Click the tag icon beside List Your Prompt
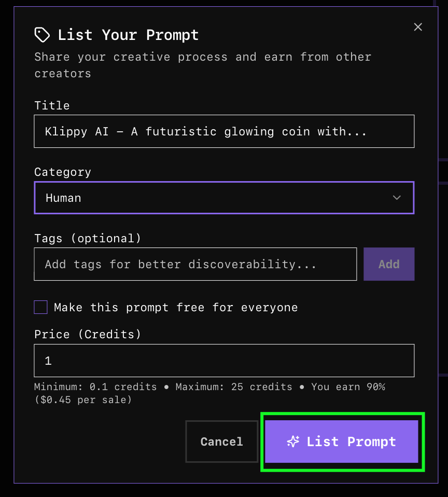The height and width of the screenshot is (497, 448). (42, 35)
